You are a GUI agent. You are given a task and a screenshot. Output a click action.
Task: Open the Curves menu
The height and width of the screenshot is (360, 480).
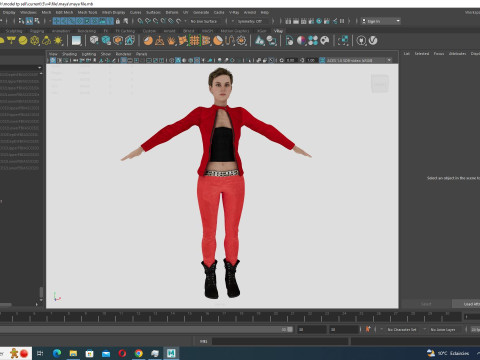click(x=135, y=12)
